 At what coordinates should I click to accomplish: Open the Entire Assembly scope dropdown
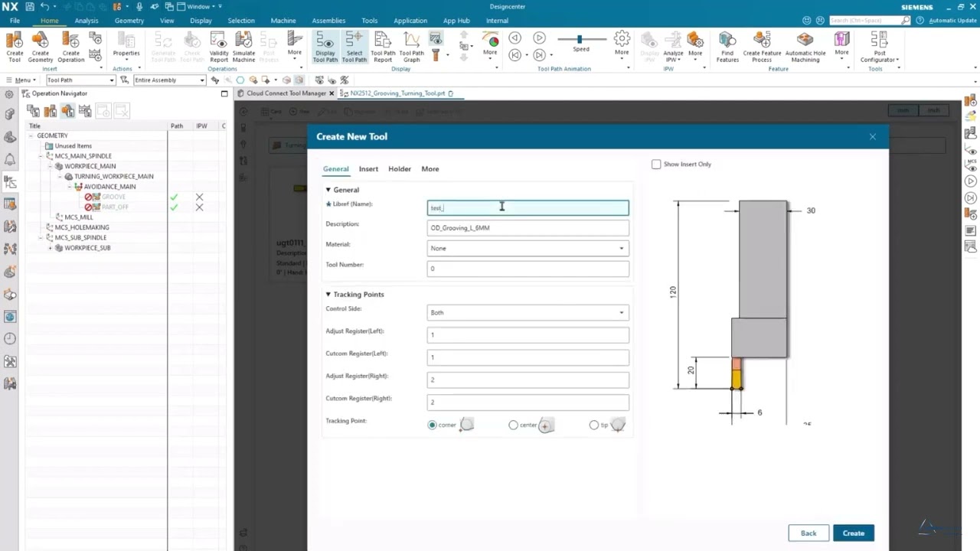click(169, 80)
